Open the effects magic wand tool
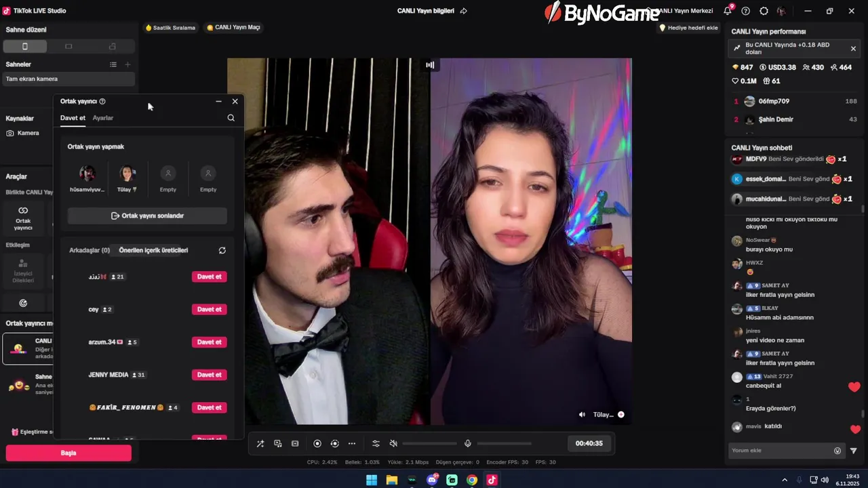The width and height of the screenshot is (868, 488). pyautogui.click(x=260, y=443)
